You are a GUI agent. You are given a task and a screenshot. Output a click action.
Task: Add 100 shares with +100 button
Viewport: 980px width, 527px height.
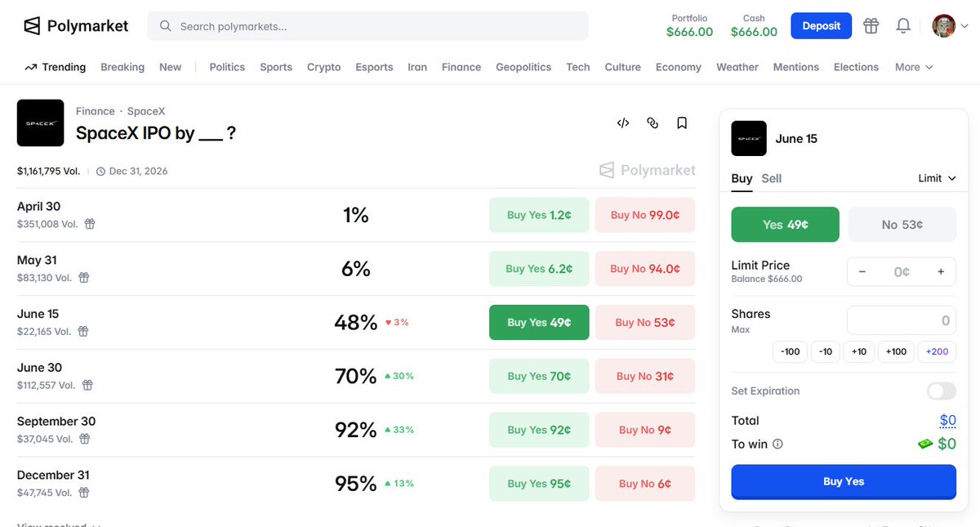896,351
